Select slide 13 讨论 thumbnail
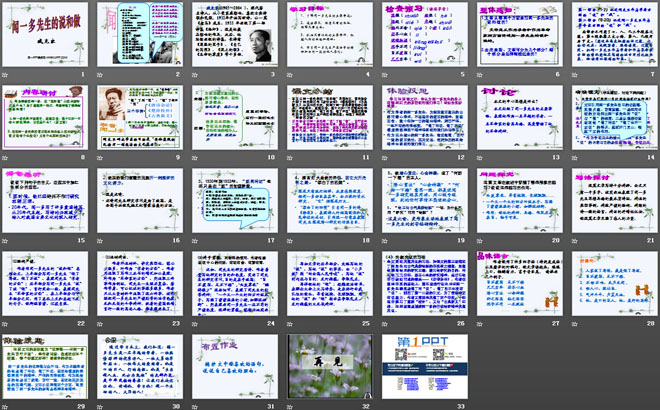This screenshot has width=660, height=410. (x=520, y=117)
